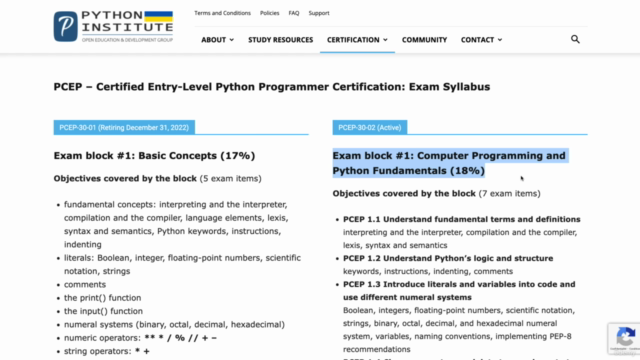Open the STUDY RESOURCES menu item
The image size is (640, 360).
(280, 40)
